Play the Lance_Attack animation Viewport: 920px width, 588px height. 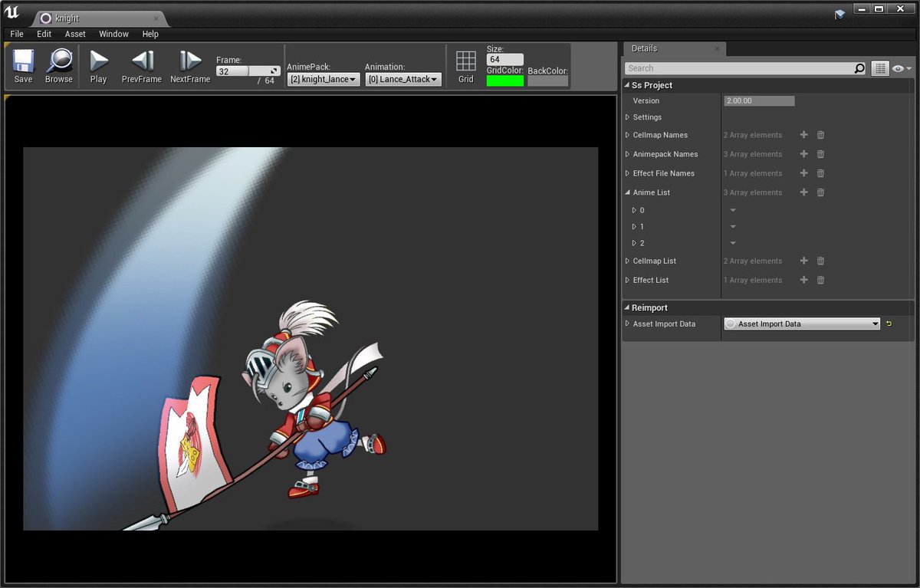pyautogui.click(x=98, y=67)
